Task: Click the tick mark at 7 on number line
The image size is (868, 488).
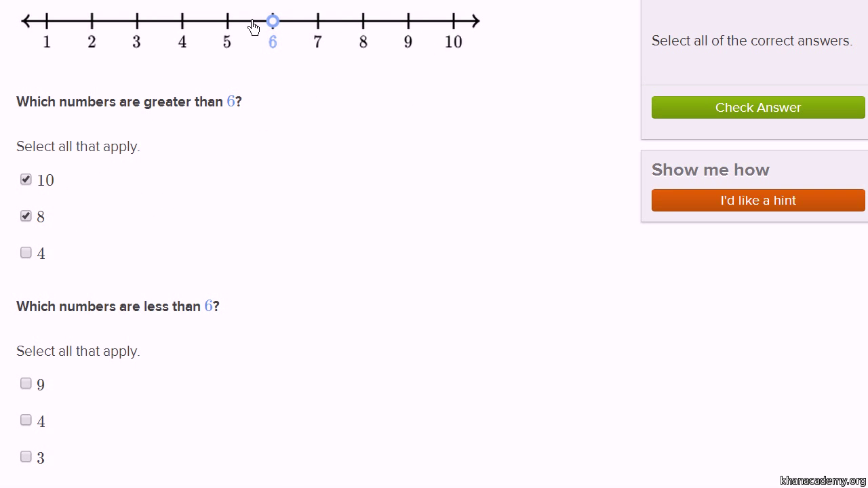Action: pos(318,21)
